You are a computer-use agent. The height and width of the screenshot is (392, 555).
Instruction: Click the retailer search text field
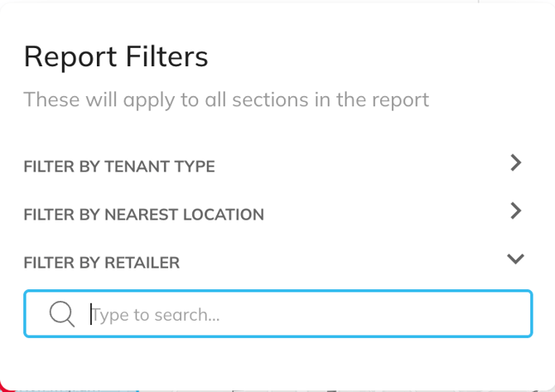[306, 314]
